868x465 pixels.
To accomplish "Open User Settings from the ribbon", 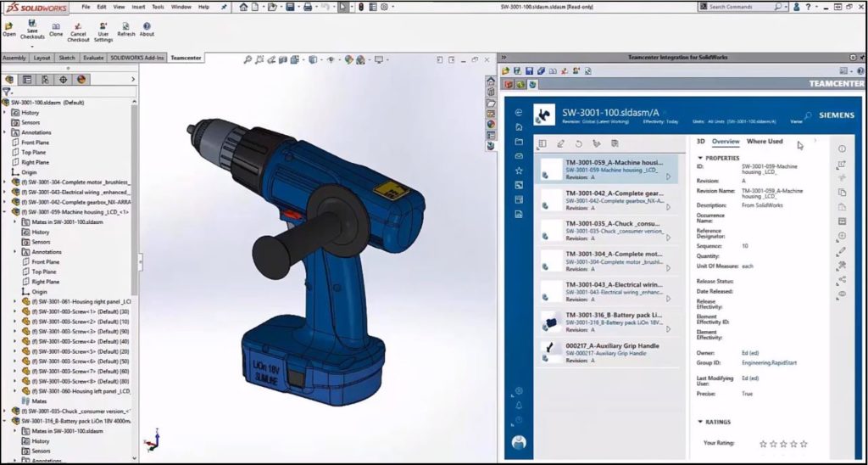I will pos(103,26).
